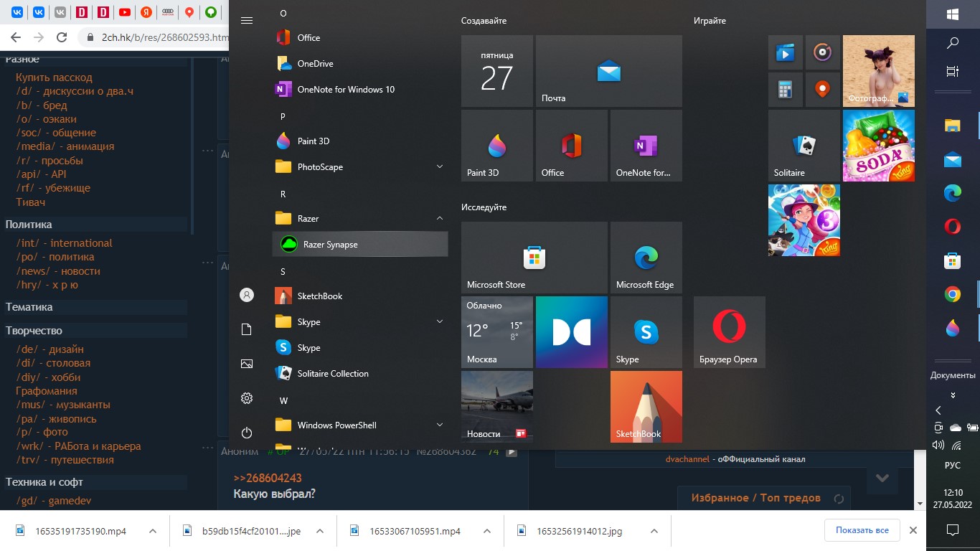The width and height of the screenshot is (980, 551).
Task: Follow the >>268604243 reply link
Action: coord(268,478)
